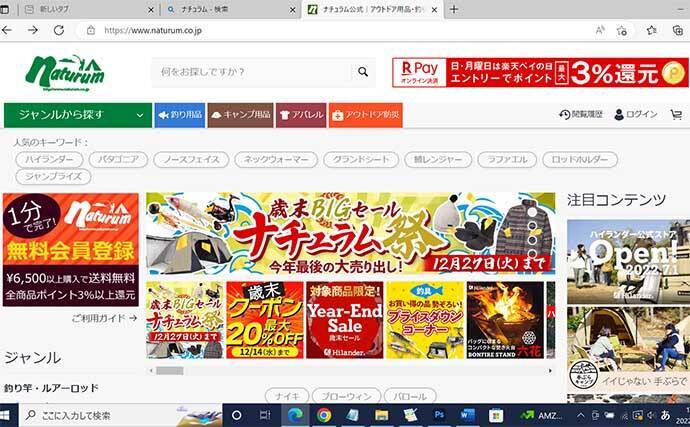
Task: Open Microsoft Edge from taskbar
Action: [x=295, y=415]
